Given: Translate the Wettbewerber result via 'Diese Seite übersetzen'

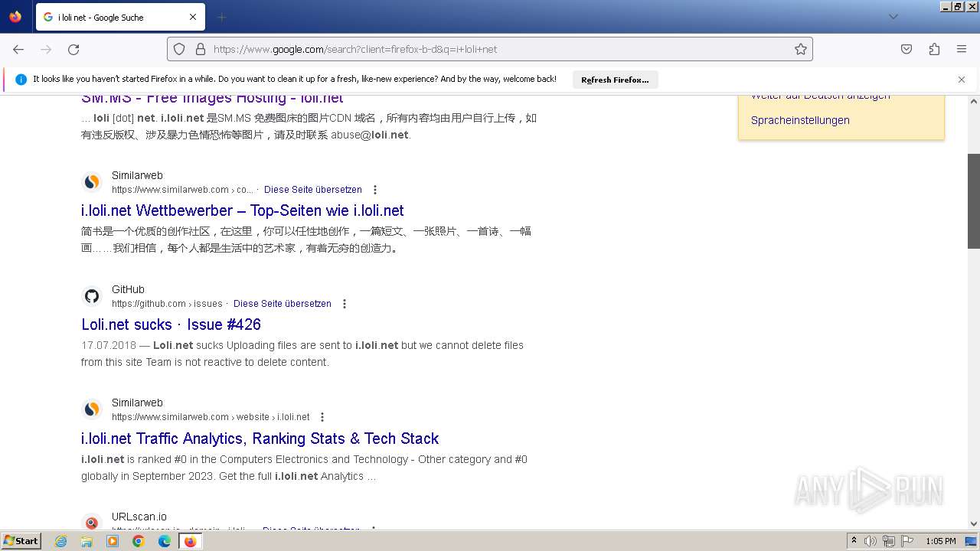Looking at the screenshot, I should pos(313,190).
